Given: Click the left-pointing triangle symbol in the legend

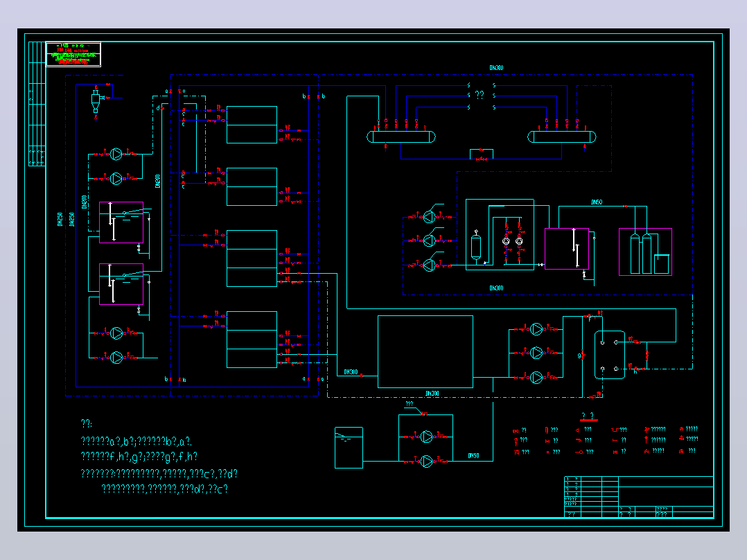Looking at the screenshot, I should pyautogui.click(x=578, y=430).
